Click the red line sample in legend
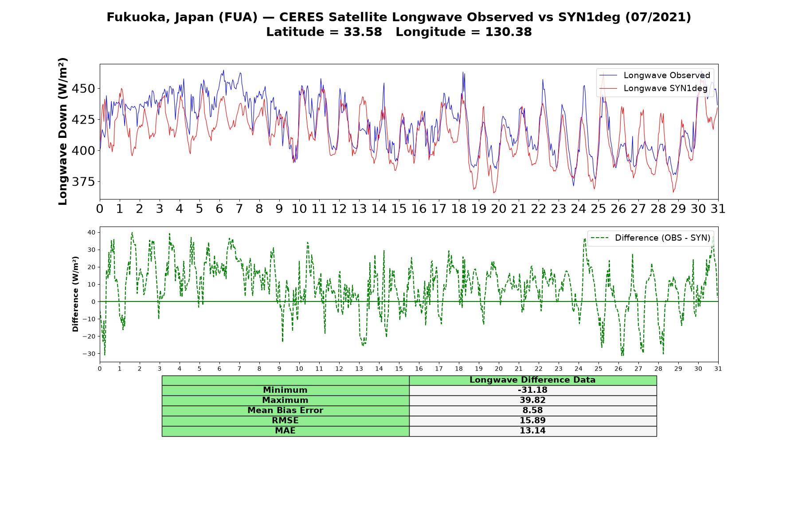798x532 pixels. pos(608,88)
